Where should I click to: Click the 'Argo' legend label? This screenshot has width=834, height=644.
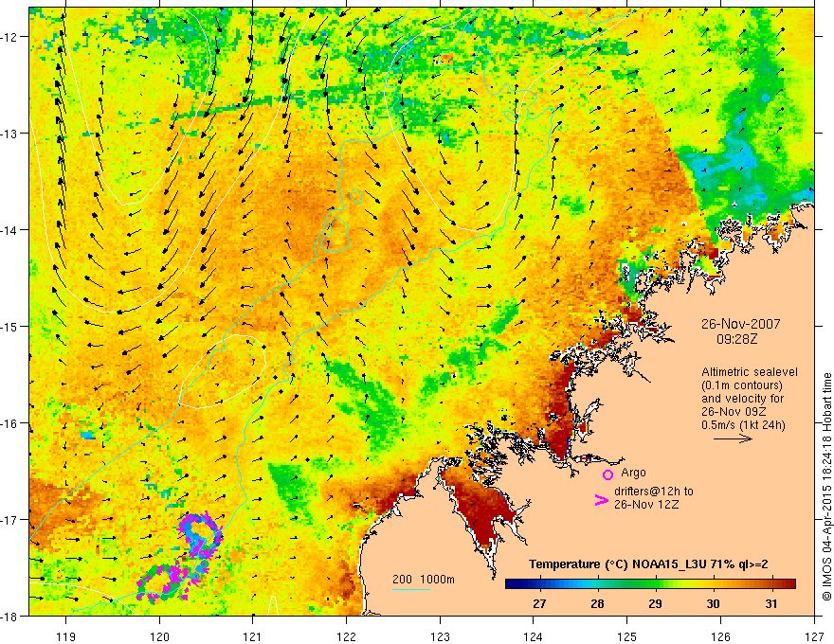(x=633, y=473)
